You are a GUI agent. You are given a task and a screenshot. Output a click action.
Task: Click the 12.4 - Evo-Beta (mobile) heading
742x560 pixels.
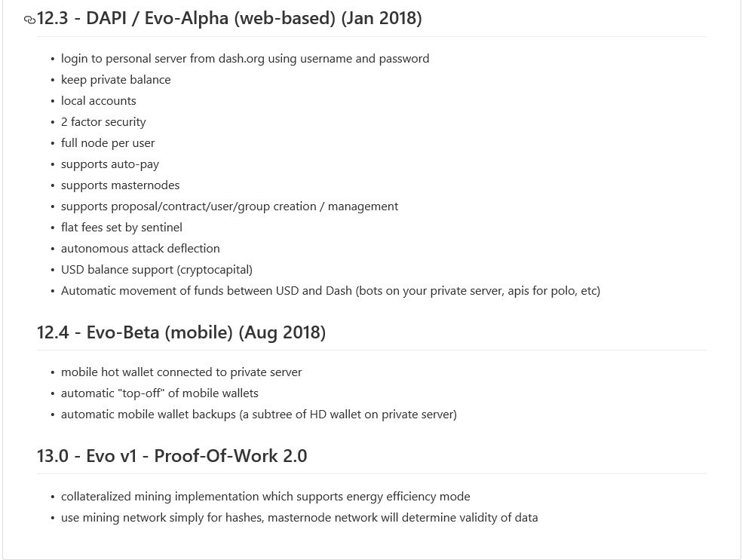tap(181, 332)
